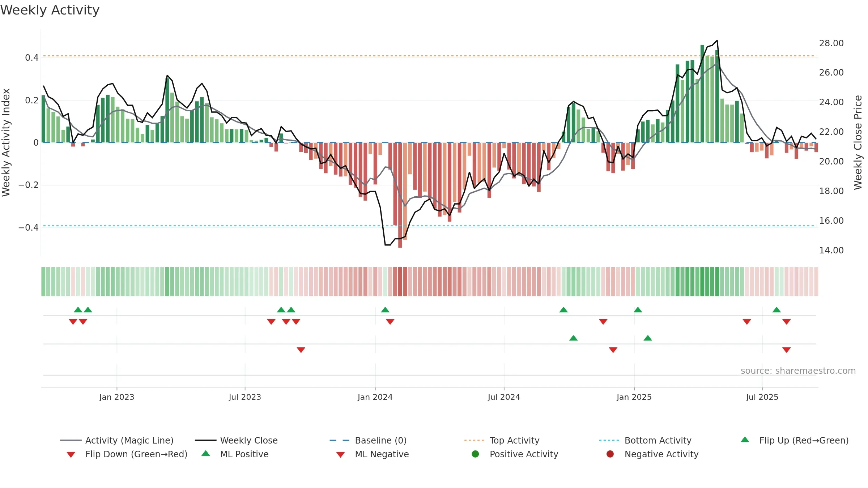Click the Jan 2025 x-axis label

pos(634,397)
